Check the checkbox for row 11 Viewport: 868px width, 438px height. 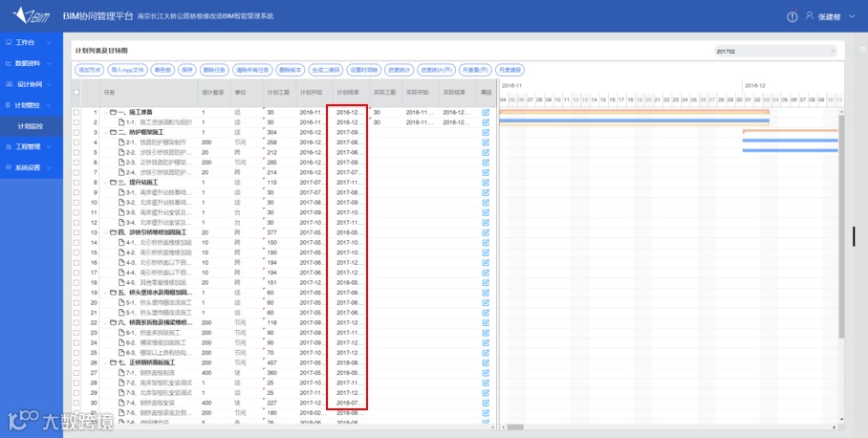click(76, 212)
